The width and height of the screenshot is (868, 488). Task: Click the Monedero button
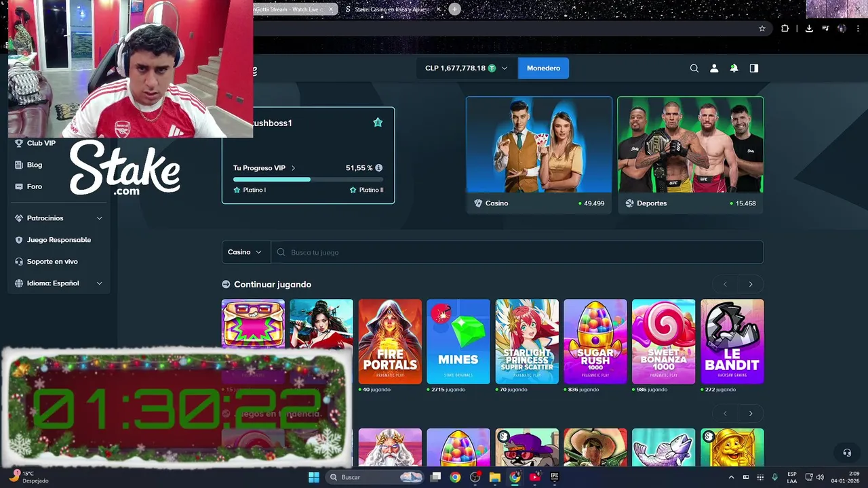point(543,68)
